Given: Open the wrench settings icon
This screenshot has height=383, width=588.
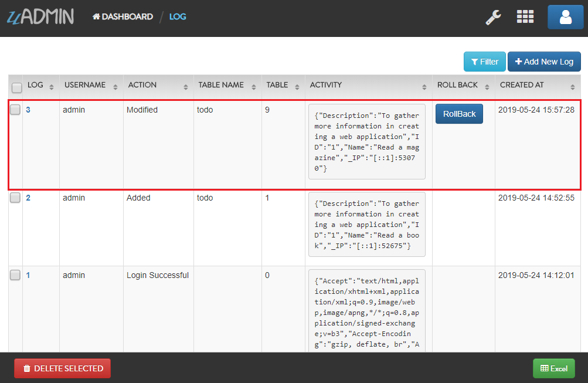Looking at the screenshot, I should 493,17.
